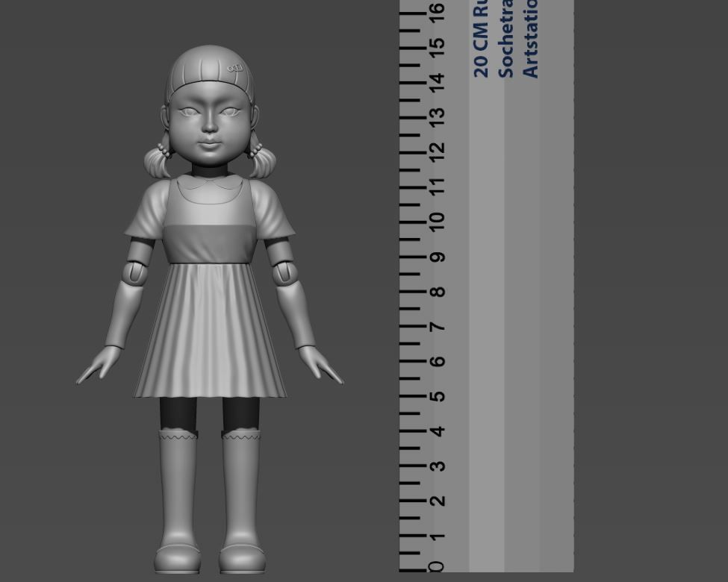Click the doll's pleated skirt
The image size is (728, 582).
pos(210,331)
